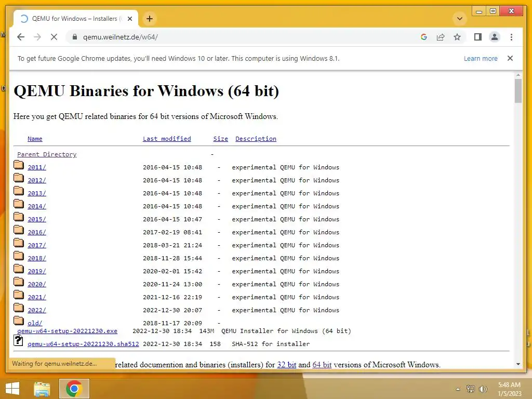
Task: Click the Chrome icon in the taskbar
Action: click(x=74, y=389)
